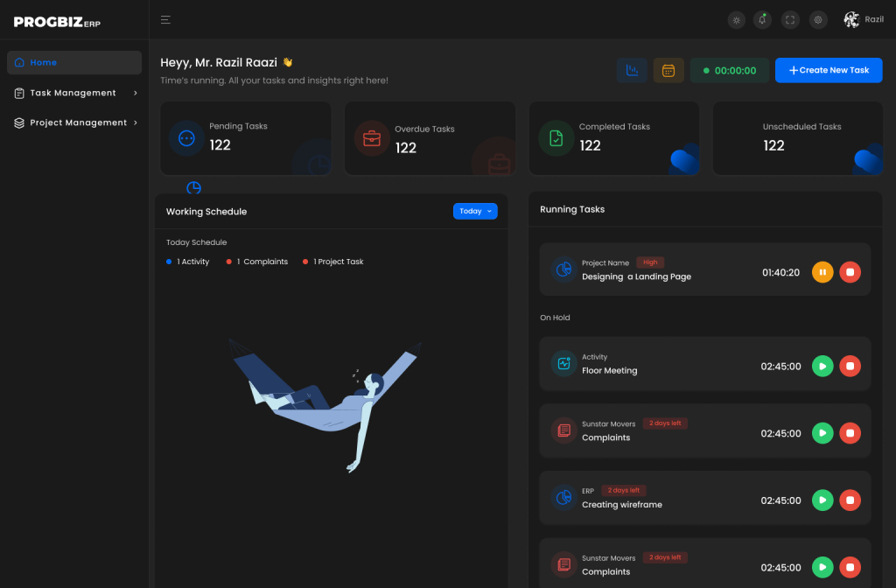Image resolution: width=896 pixels, height=588 pixels.
Task: Start the Floor Meeting activity timer
Action: click(x=822, y=366)
